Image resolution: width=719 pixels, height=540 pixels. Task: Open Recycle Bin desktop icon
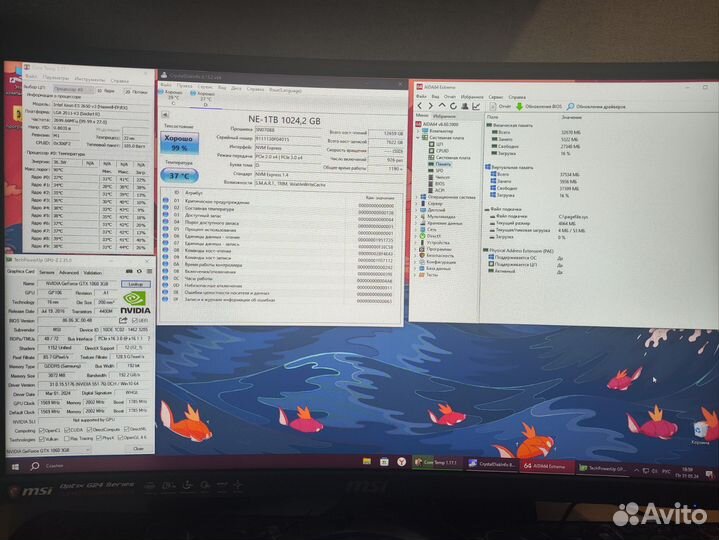(x=700, y=432)
